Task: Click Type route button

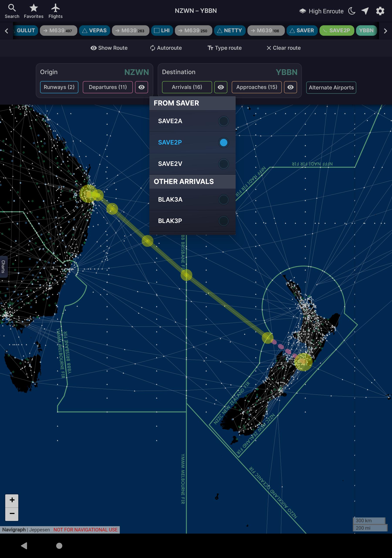Action: 225,48
